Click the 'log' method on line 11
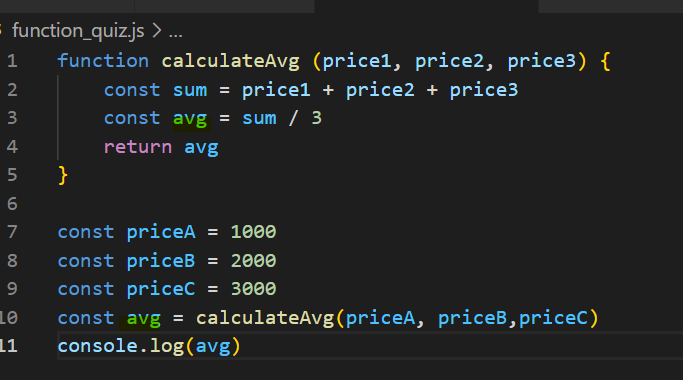Image resolution: width=683 pixels, height=380 pixels. pos(167,347)
